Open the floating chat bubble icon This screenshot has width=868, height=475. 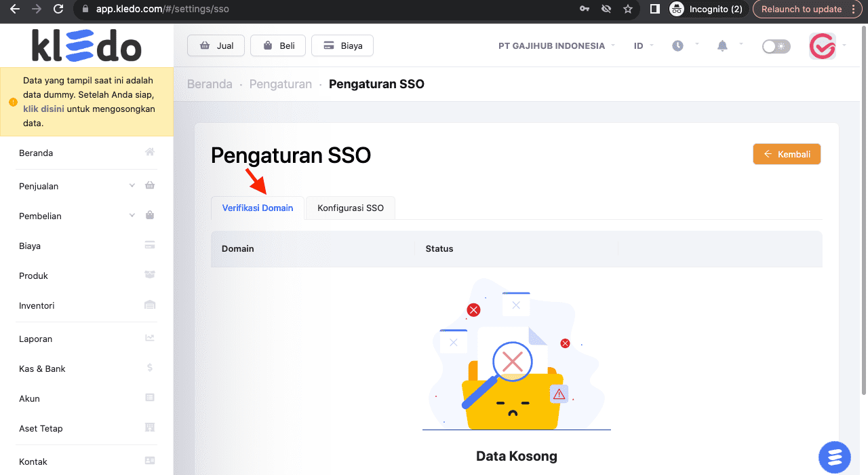click(835, 457)
